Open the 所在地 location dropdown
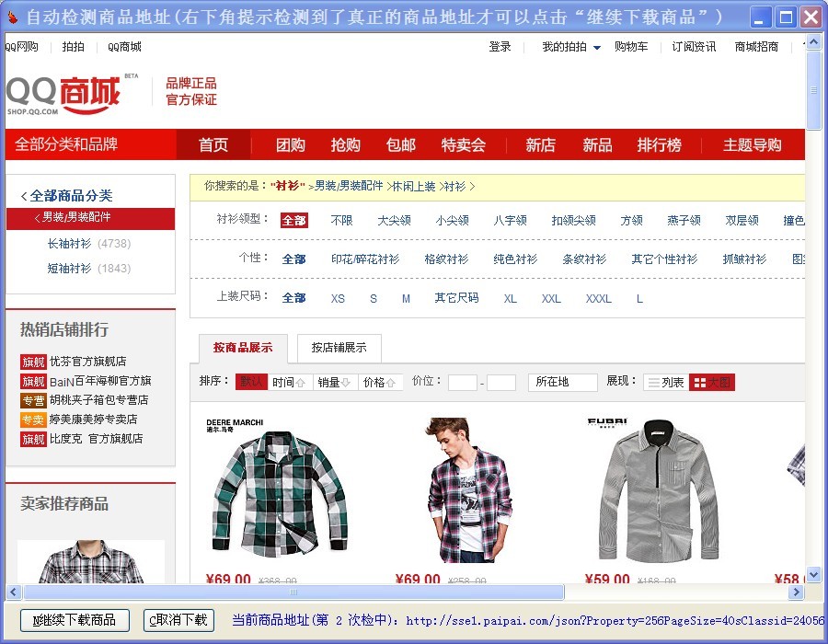This screenshot has height=644, width=828. 562,382
